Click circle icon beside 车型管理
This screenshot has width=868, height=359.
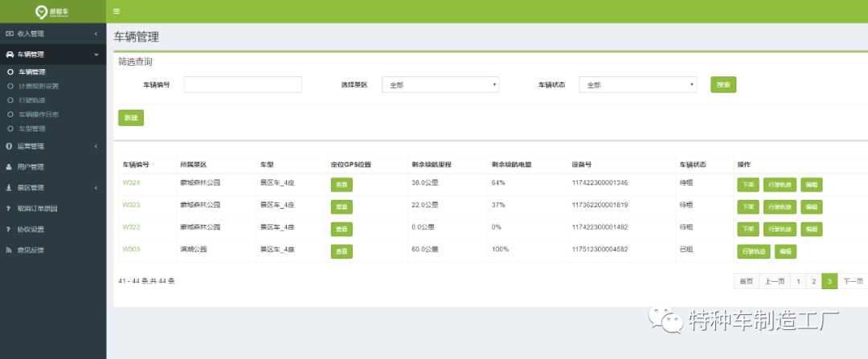(10, 129)
